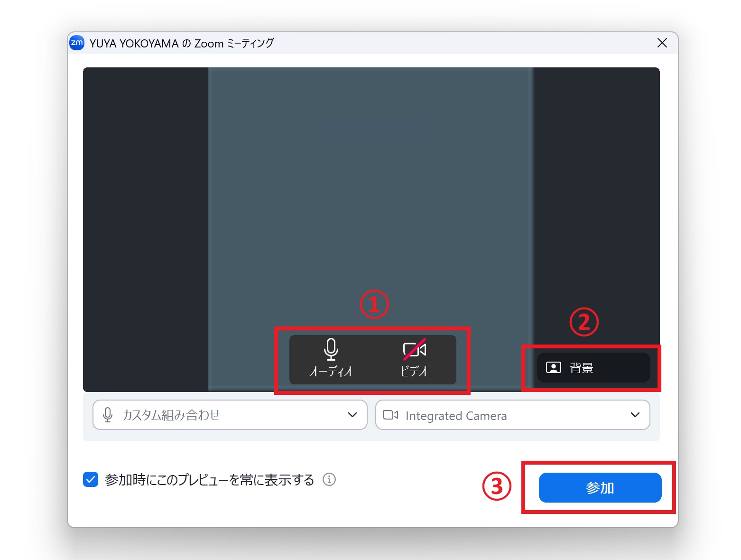Click the Zoom ミーティング window title text

182,44
